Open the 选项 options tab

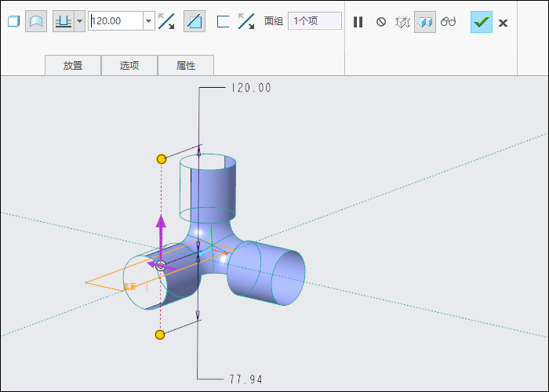click(x=129, y=65)
